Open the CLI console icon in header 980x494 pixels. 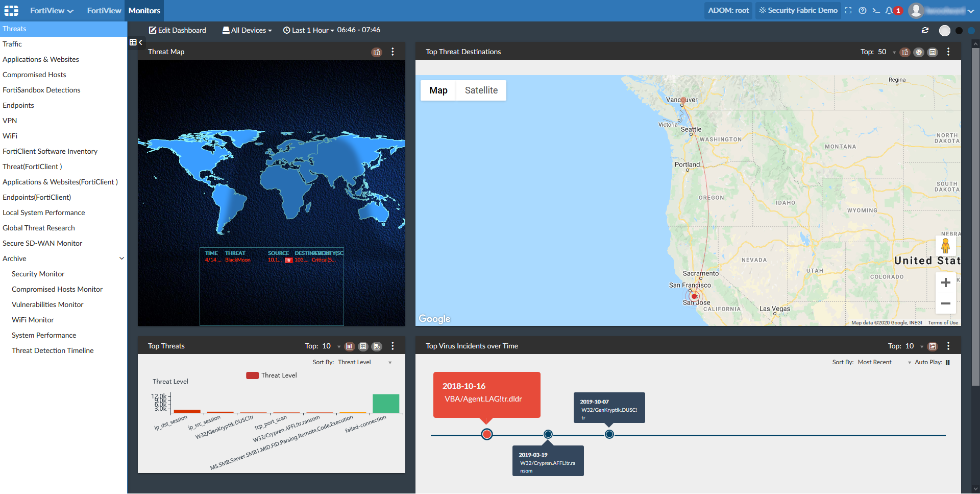(876, 10)
